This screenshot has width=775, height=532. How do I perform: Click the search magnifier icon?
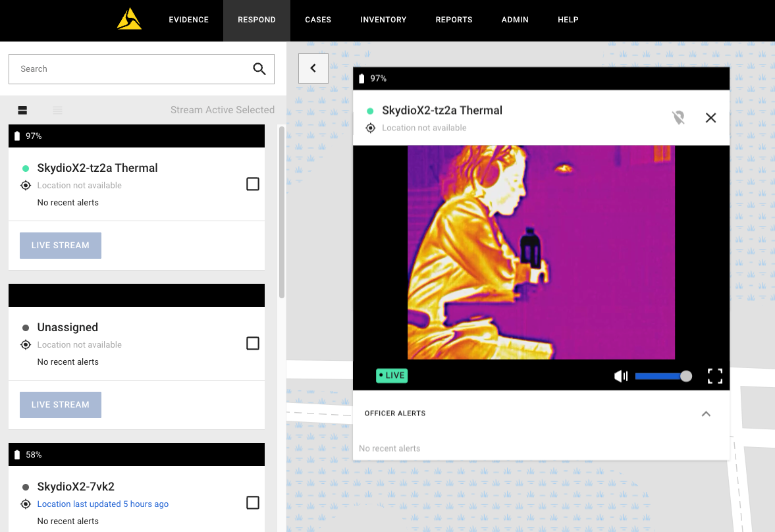(259, 69)
